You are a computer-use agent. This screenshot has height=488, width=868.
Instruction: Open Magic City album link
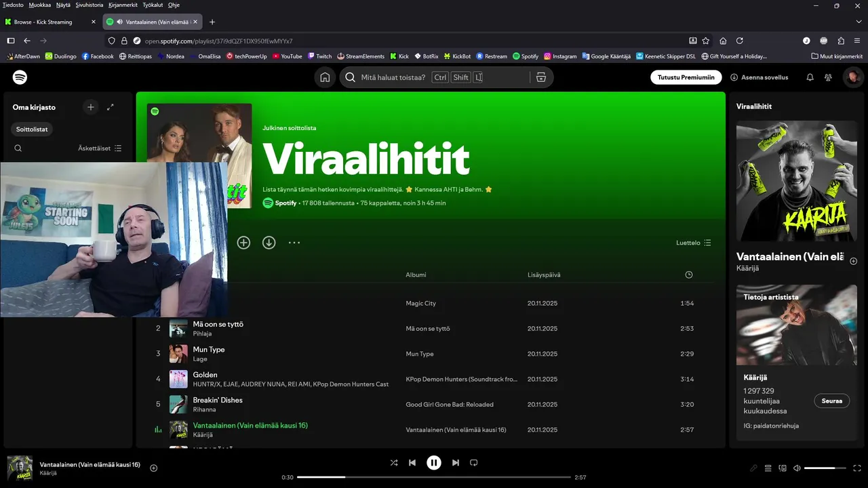point(420,303)
